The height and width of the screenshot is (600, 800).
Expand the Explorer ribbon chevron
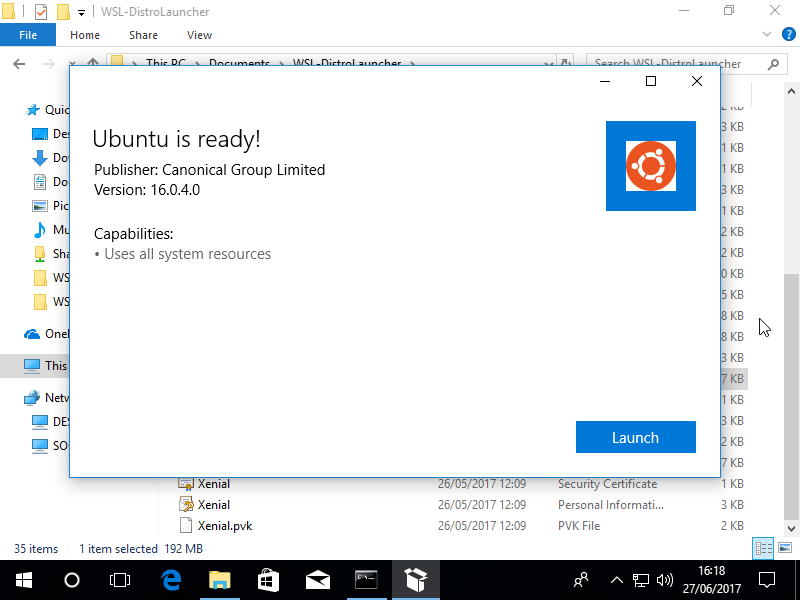[x=766, y=34]
